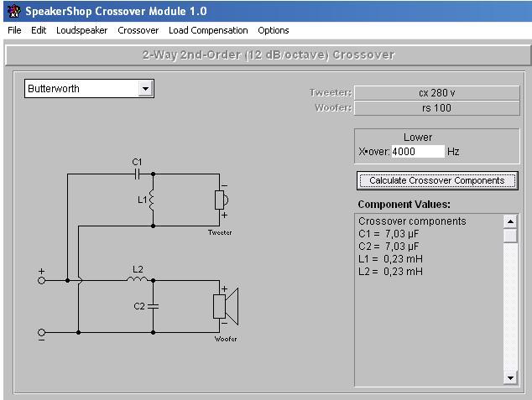Open the Edit menu
This screenshot has width=532, height=400.
tap(39, 30)
